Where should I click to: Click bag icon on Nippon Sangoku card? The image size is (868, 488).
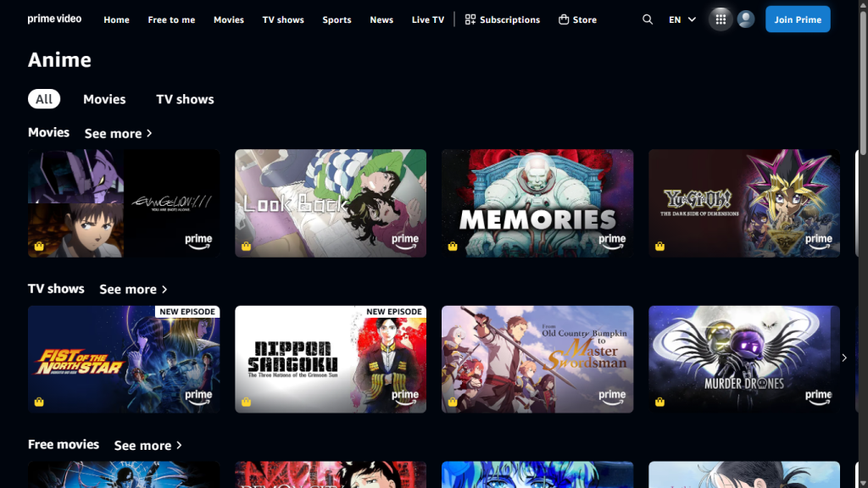246,402
